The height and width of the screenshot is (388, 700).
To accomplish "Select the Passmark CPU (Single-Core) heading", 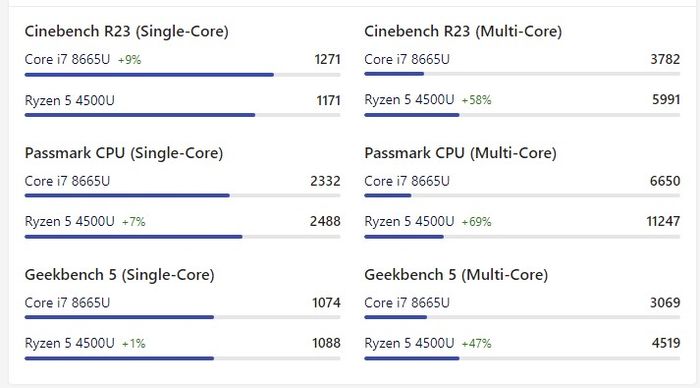I will point(124,153).
